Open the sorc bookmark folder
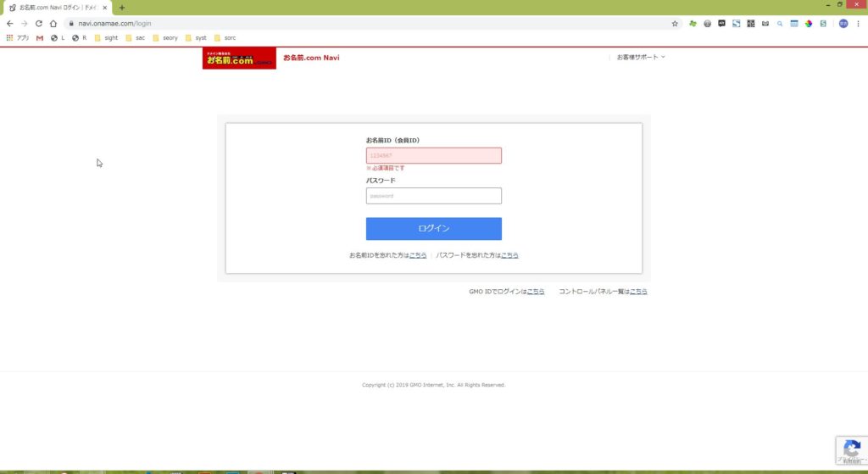This screenshot has width=868, height=474. [225, 37]
